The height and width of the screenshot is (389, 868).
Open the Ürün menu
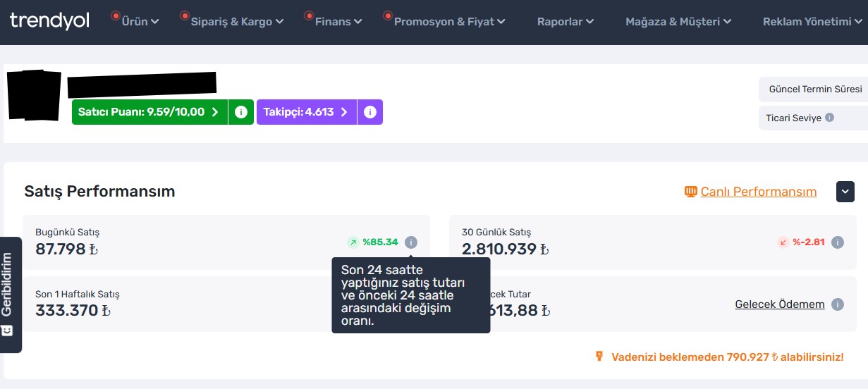pos(140,22)
